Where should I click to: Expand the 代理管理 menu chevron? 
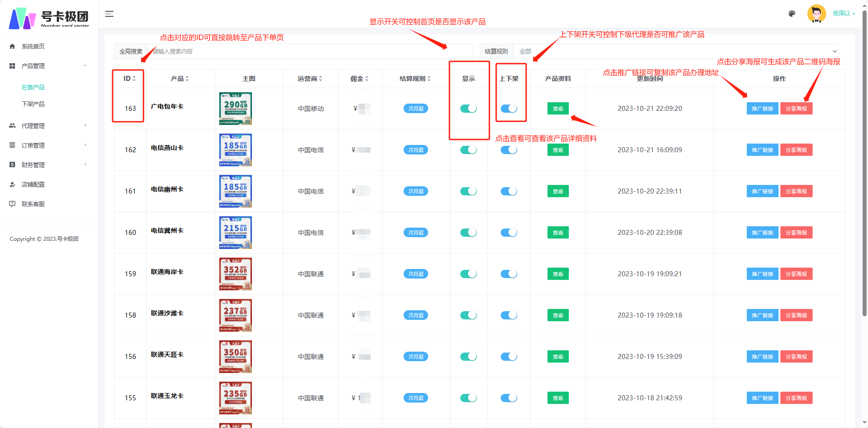[x=85, y=126]
